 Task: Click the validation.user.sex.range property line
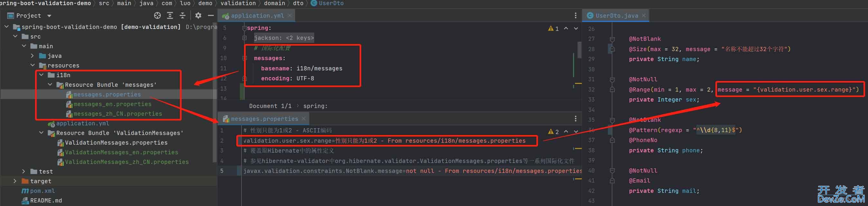384,141
